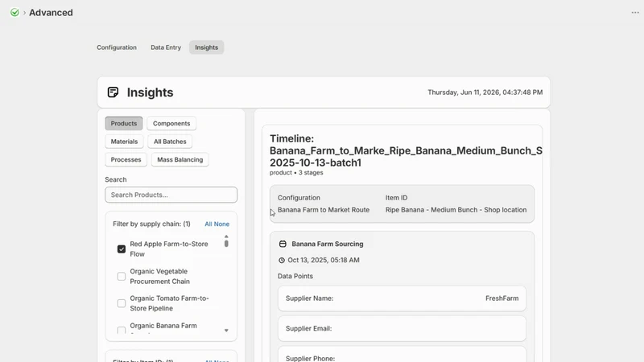This screenshot has height=362, width=644.
Task: Open the three-dot more options menu
Action: point(635,13)
